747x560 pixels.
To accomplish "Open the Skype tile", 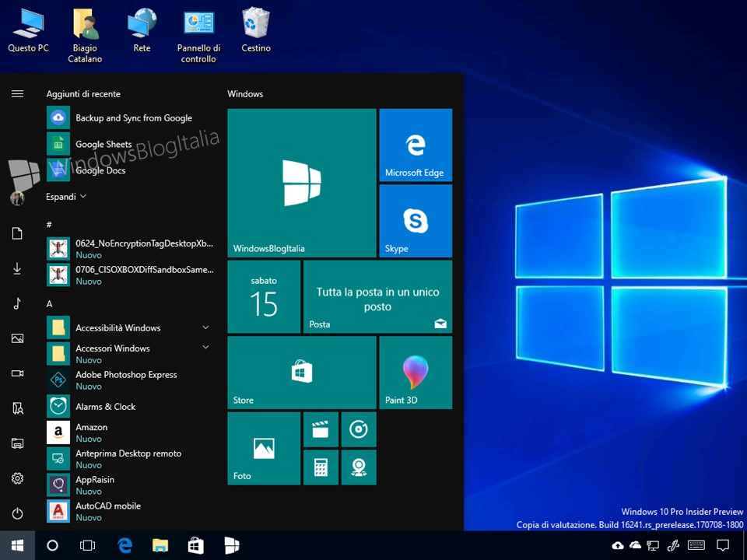I will coord(416,221).
